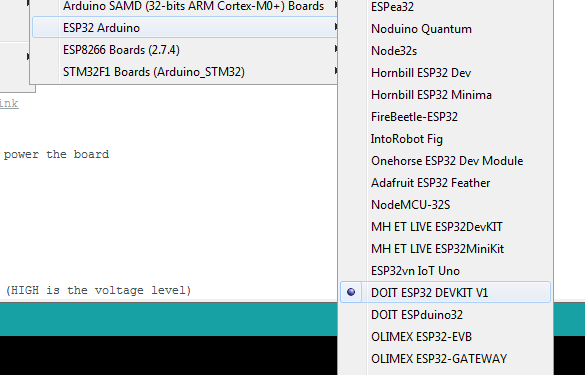The image size is (585, 375).
Task: Expand arrow beside ESP32 Arduino entry
Action: coord(335,27)
